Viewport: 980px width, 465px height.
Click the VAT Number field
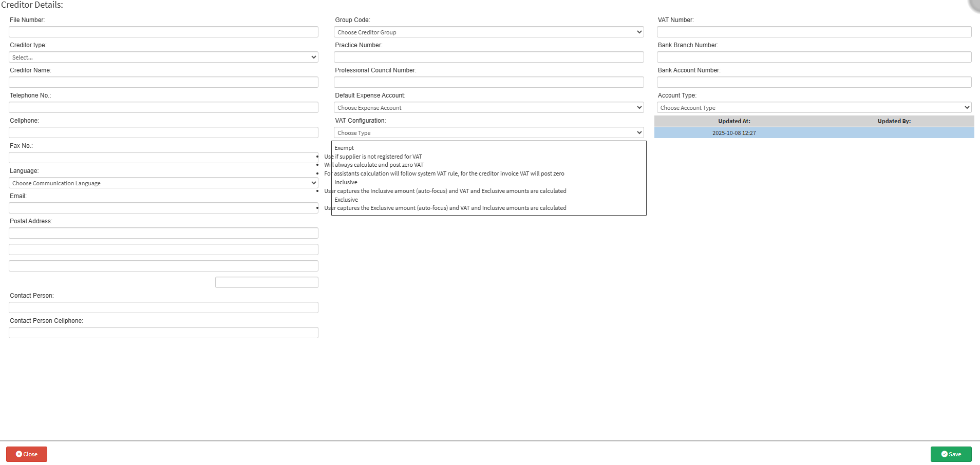[814, 32]
